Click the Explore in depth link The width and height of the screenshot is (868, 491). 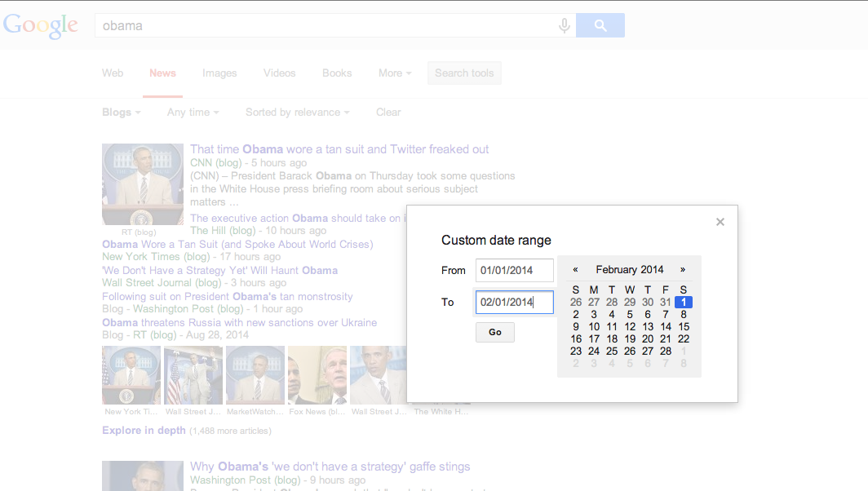tap(144, 430)
